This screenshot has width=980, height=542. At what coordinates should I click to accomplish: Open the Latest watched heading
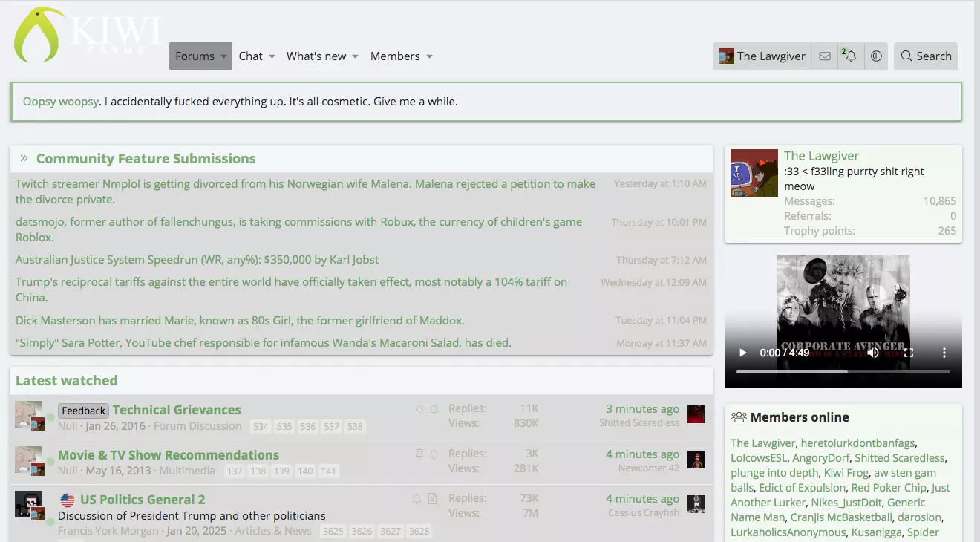click(x=67, y=380)
